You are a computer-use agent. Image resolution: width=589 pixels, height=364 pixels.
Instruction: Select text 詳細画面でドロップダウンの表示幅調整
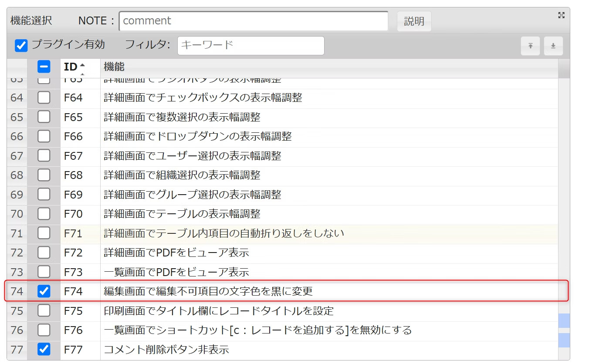(198, 136)
